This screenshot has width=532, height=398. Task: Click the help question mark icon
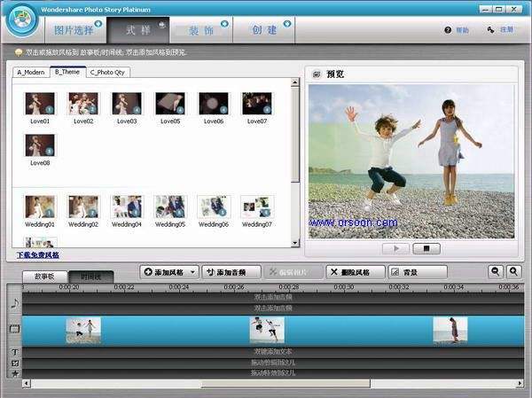[448, 30]
